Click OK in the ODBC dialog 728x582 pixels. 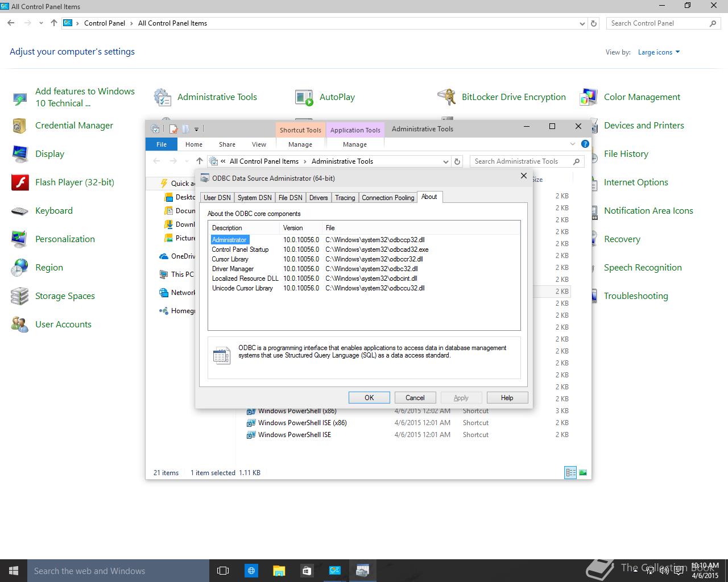pyautogui.click(x=369, y=398)
